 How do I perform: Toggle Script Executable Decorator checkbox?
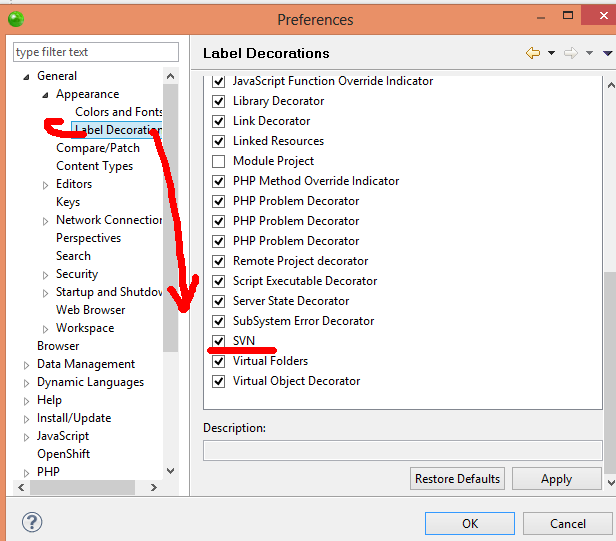tap(219, 281)
